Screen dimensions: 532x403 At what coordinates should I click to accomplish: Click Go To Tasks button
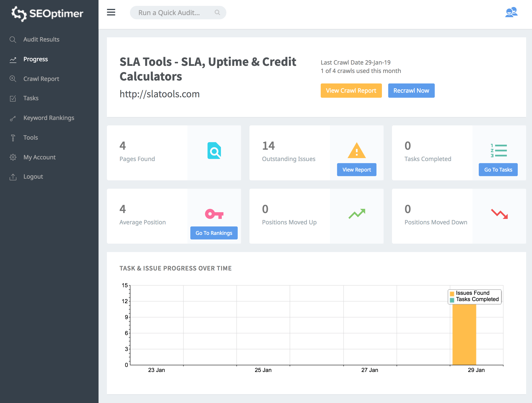point(498,169)
